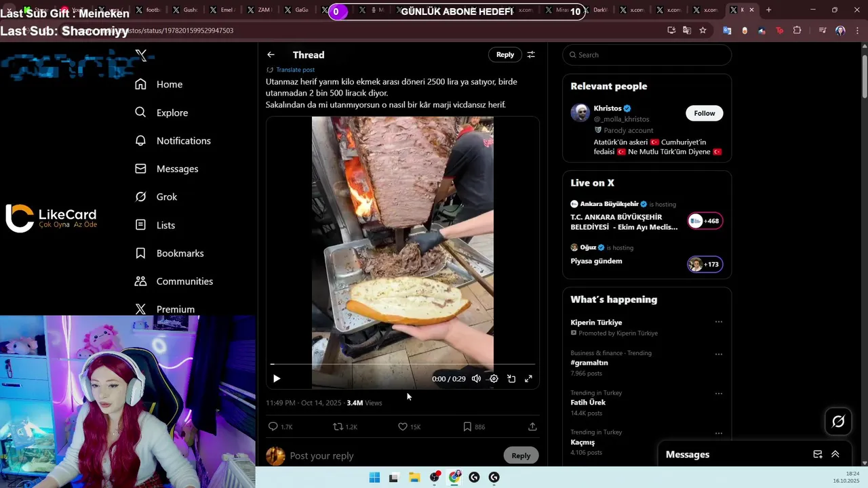Expand the Messages drawer

point(835,454)
